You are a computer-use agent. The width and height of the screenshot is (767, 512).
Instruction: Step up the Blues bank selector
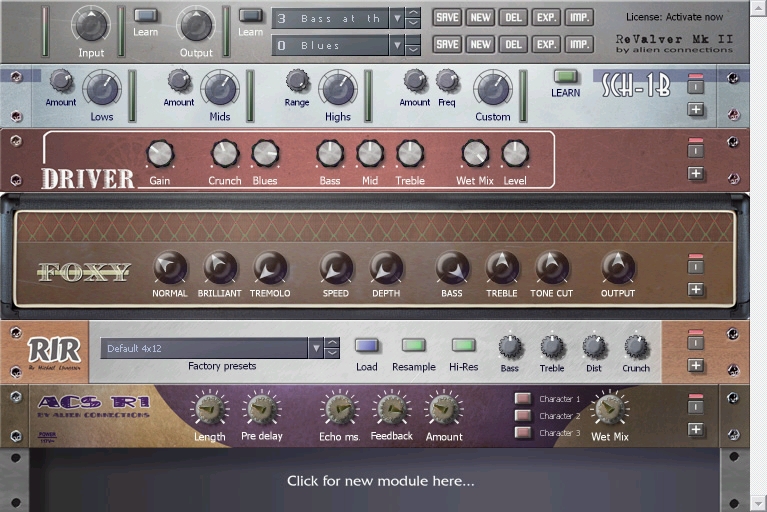(x=413, y=40)
